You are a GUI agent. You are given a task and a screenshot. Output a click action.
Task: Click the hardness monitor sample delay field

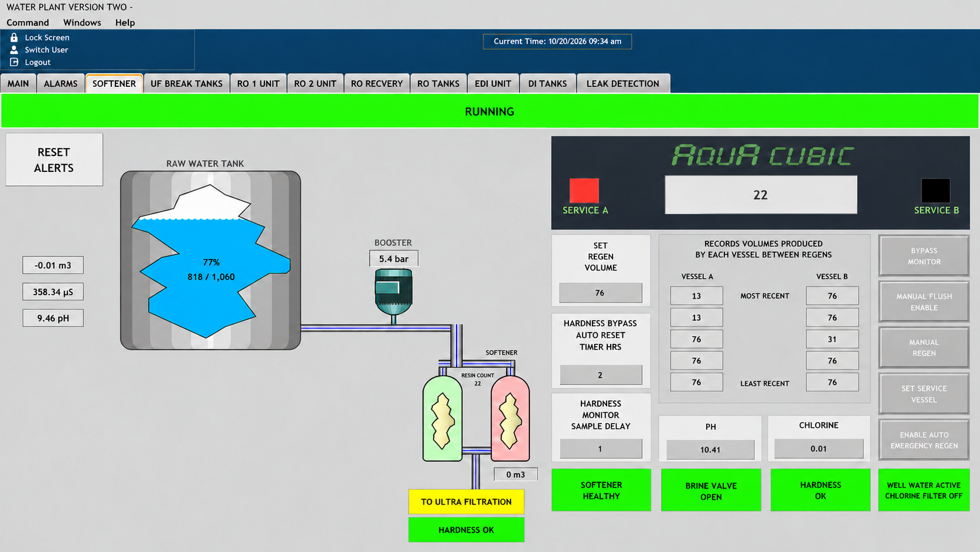[x=600, y=449]
